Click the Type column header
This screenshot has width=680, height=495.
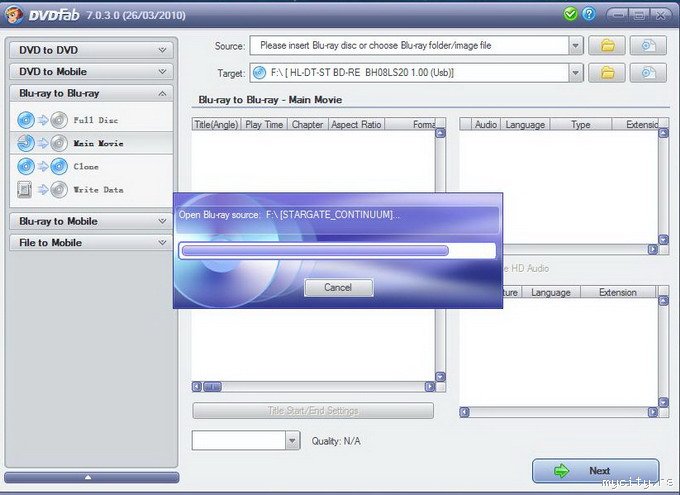click(581, 125)
